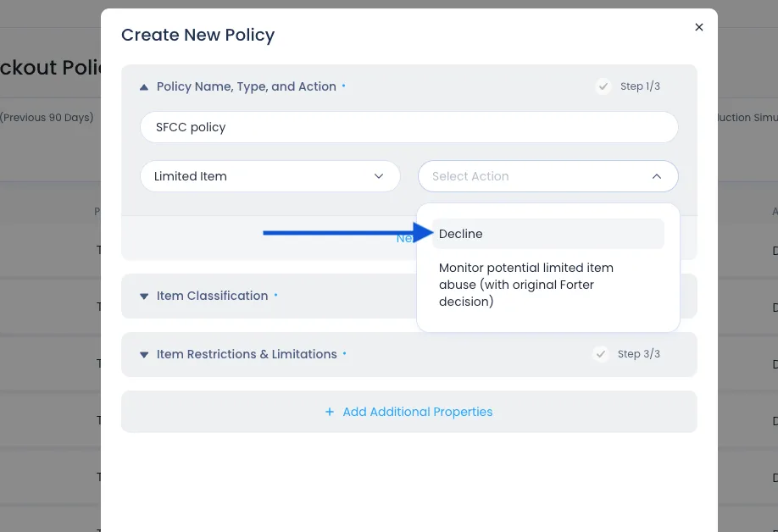Screen dimensions: 778x532
Task: Expand the Item Restrictions & Limitations section
Action: (144, 355)
